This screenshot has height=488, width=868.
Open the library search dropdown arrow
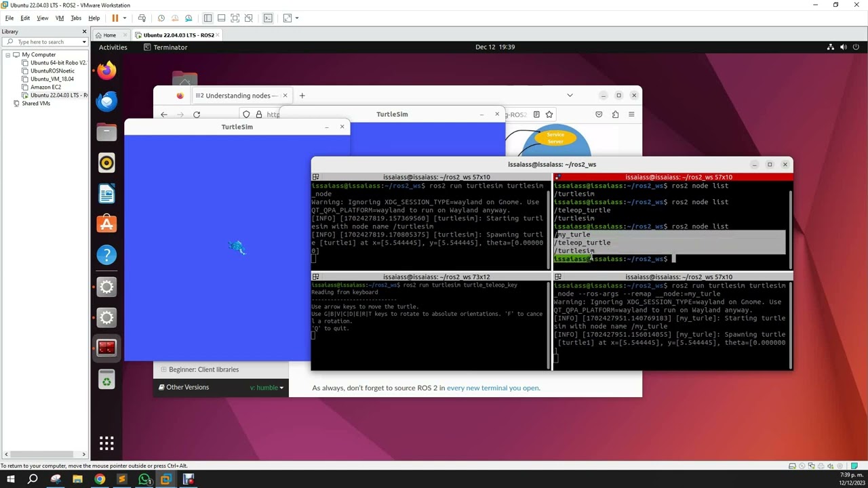point(84,42)
